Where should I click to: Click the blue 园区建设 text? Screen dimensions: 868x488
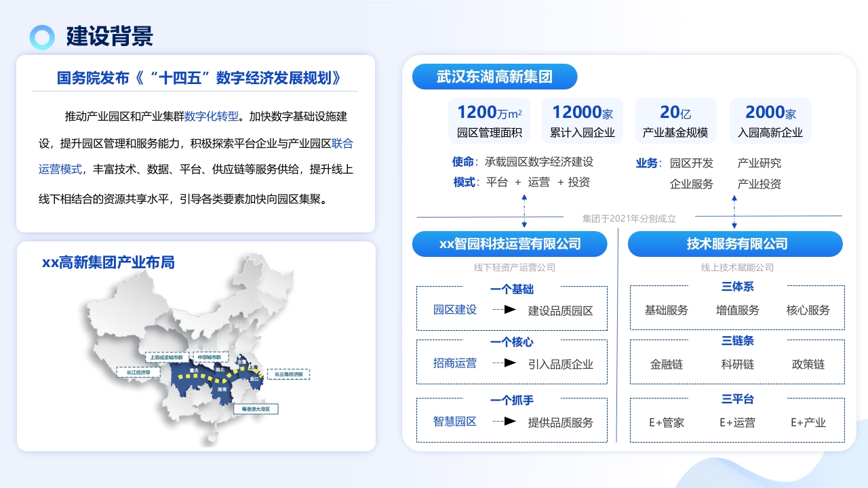(455, 309)
